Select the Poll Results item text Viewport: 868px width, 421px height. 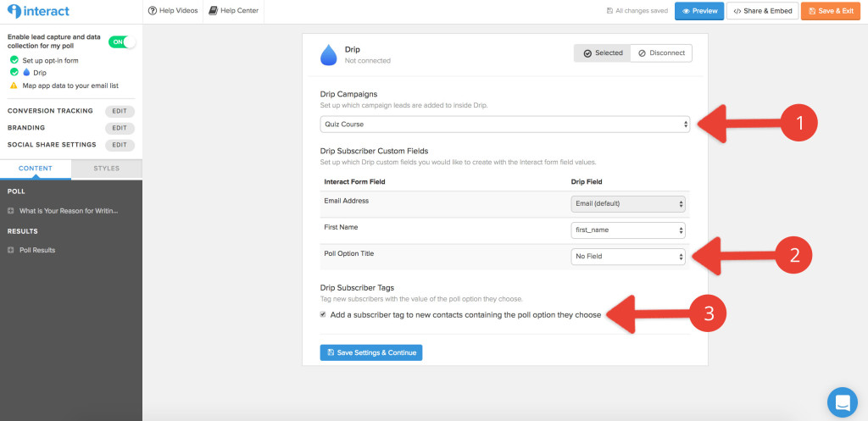(37, 250)
